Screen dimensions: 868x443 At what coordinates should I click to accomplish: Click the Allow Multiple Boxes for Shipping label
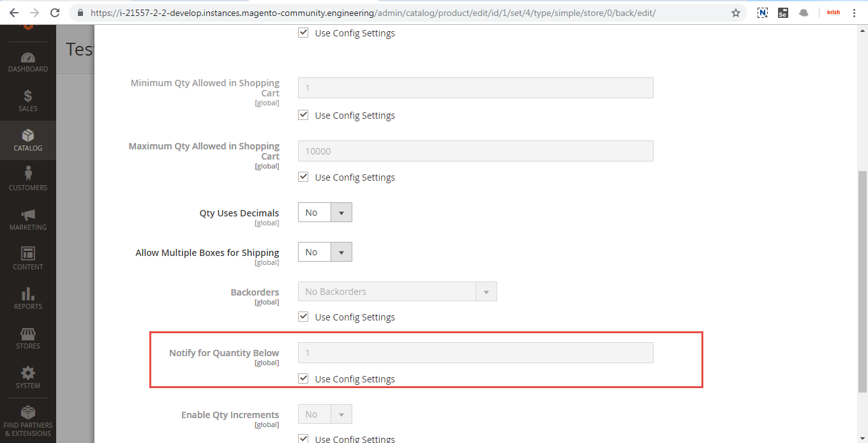pyautogui.click(x=207, y=253)
